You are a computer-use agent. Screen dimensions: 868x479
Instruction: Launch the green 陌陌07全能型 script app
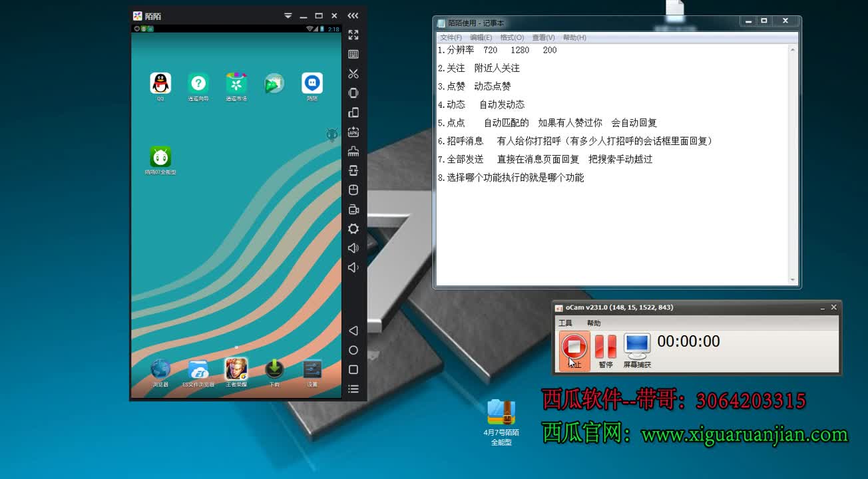pyautogui.click(x=160, y=157)
